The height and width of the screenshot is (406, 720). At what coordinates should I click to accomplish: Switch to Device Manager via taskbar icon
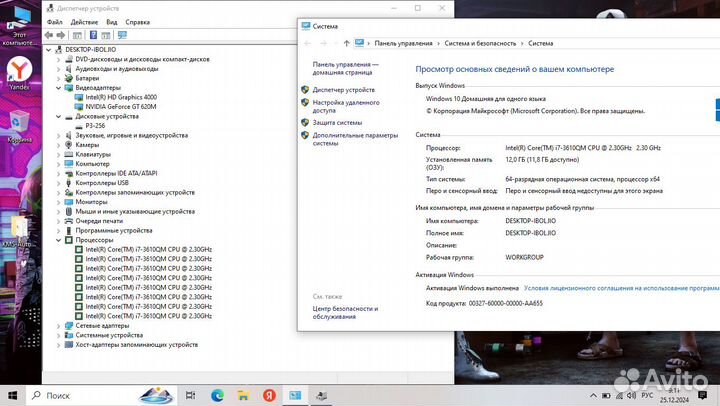point(321,395)
